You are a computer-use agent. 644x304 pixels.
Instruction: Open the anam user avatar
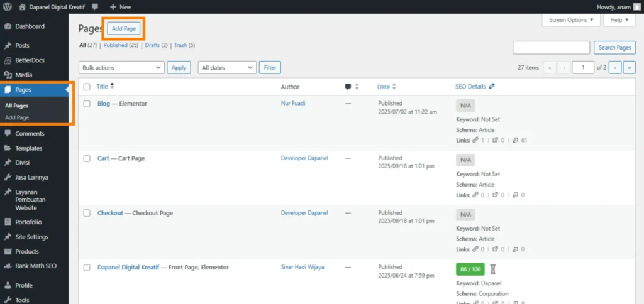click(636, 6)
